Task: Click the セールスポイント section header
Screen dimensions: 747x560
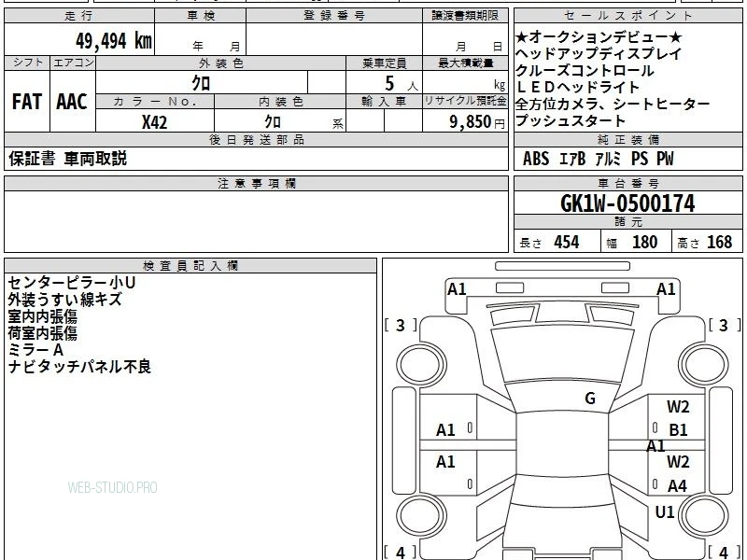Action: (627, 16)
